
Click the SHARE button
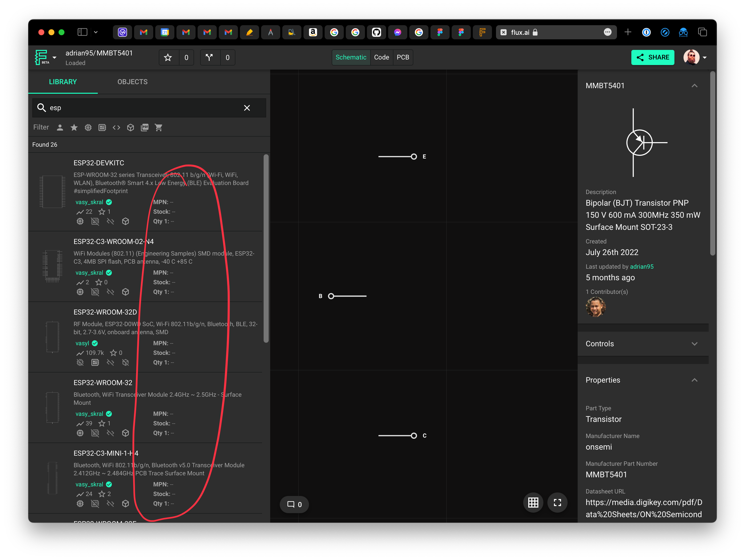[653, 57]
